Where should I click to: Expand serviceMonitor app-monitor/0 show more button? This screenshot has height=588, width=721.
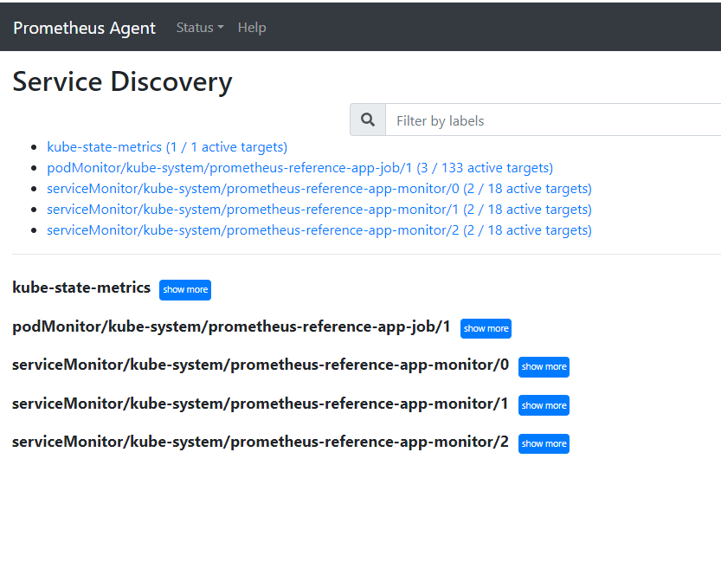(544, 367)
